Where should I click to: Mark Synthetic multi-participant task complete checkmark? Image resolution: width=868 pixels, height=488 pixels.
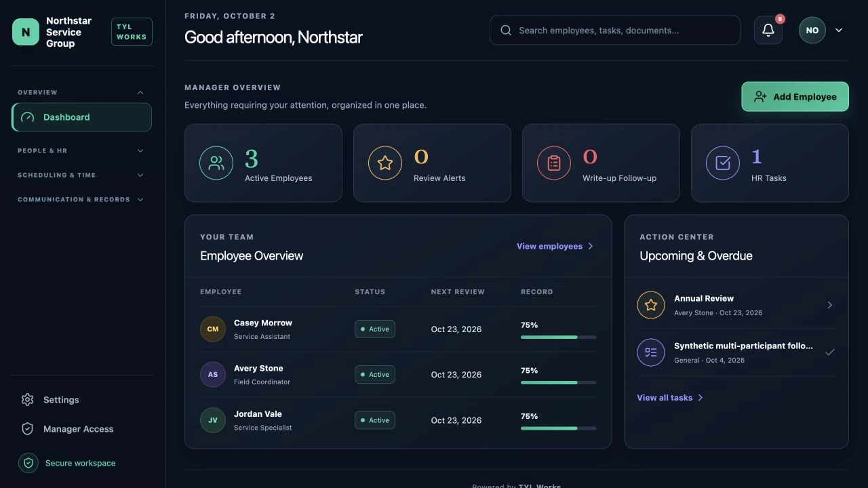click(829, 352)
